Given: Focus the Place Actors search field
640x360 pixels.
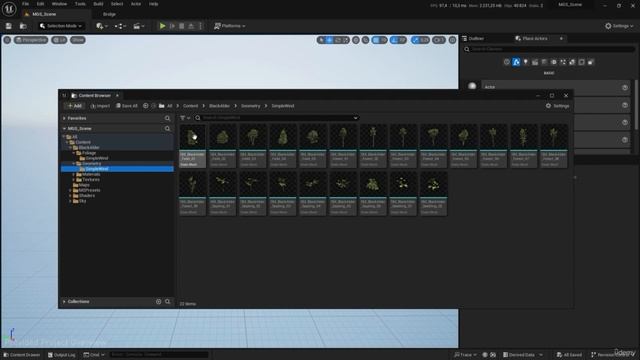Looking at the screenshot, I should (x=549, y=49).
